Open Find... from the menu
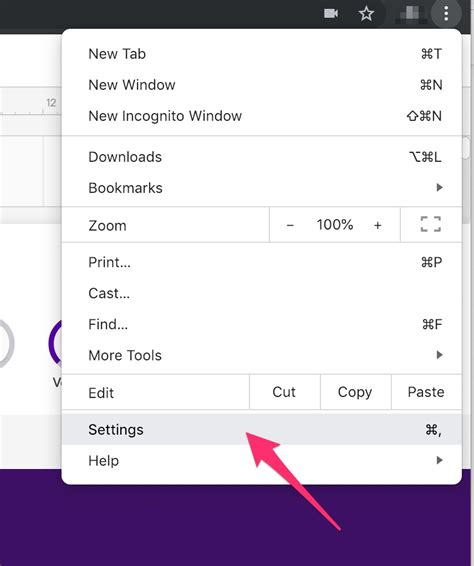The height and width of the screenshot is (566, 474). (x=262, y=324)
